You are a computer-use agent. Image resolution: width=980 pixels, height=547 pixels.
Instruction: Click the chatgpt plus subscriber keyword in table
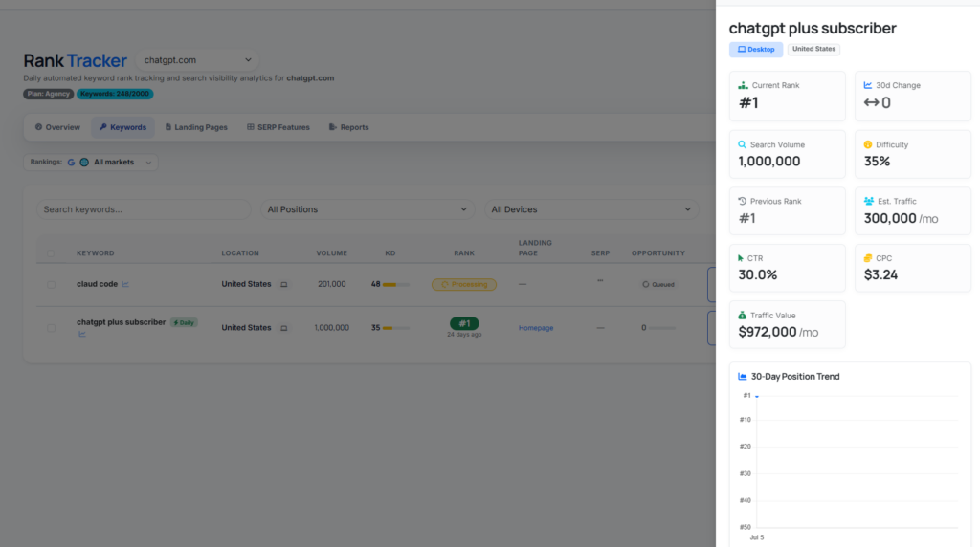(x=122, y=322)
